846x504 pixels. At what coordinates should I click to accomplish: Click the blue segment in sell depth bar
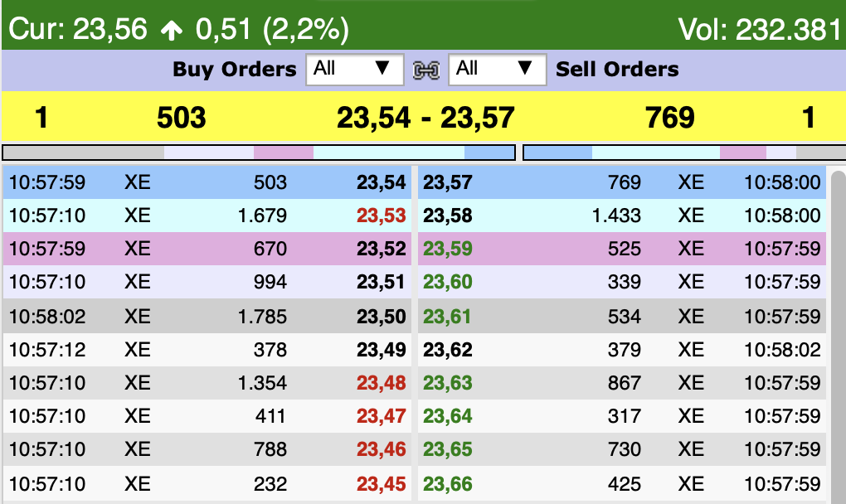pyautogui.click(x=558, y=153)
